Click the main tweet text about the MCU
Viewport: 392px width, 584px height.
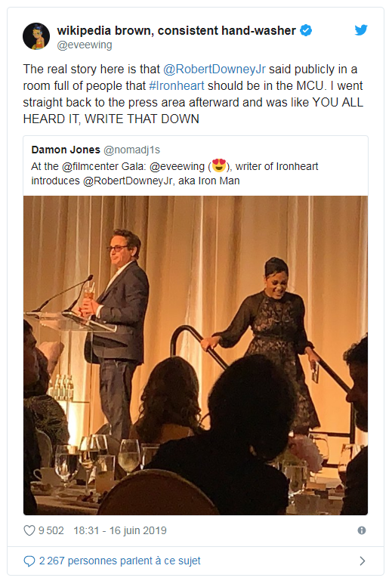point(193,94)
